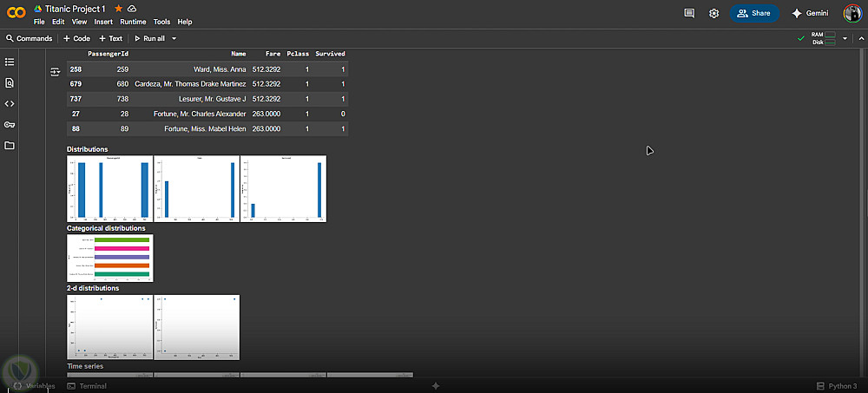Select 'Cardeza, Mr. Thomas Drake Martinez' cell
Viewport: 868px width, 393px height.
point(190,84)
